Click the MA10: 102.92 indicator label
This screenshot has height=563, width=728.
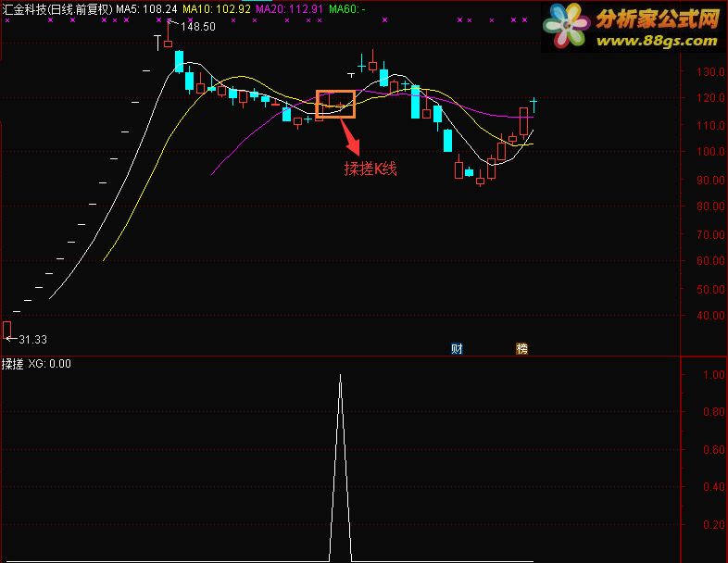coord(217,9)
